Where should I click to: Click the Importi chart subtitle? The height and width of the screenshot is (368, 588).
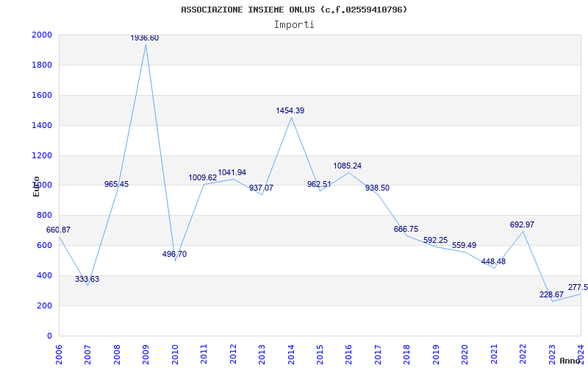[x=294, y=25]
